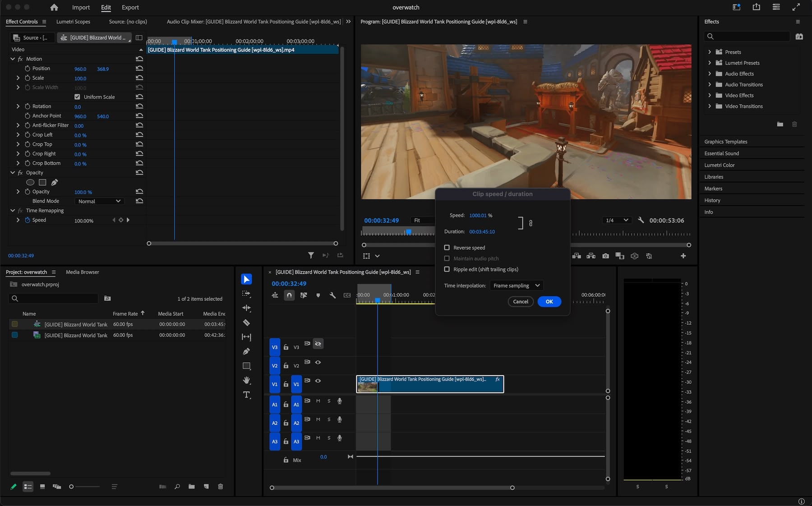
Task: Check Ripple edit shift trailing clips
Action: point(447,269)
